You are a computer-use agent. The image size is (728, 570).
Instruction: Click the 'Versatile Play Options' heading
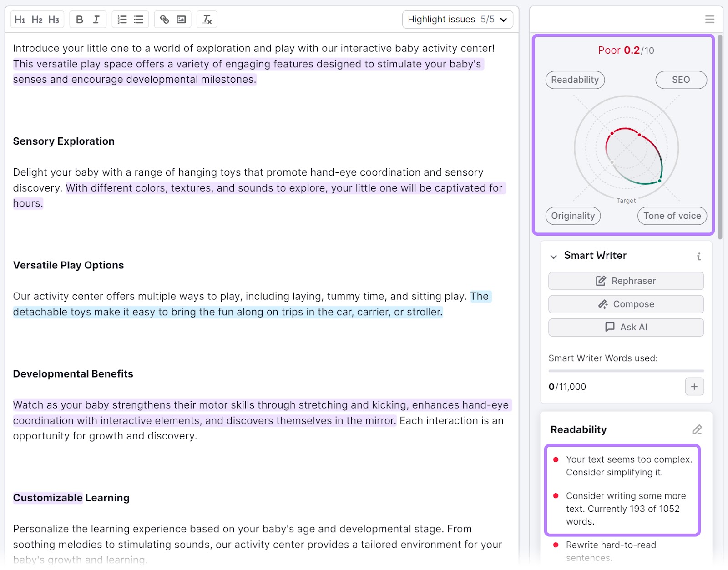pyautogui.click(x=68, y=265)
